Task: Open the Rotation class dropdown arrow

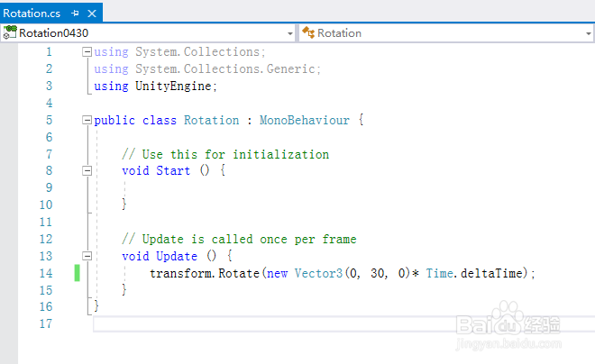Action: click(588, 33)
